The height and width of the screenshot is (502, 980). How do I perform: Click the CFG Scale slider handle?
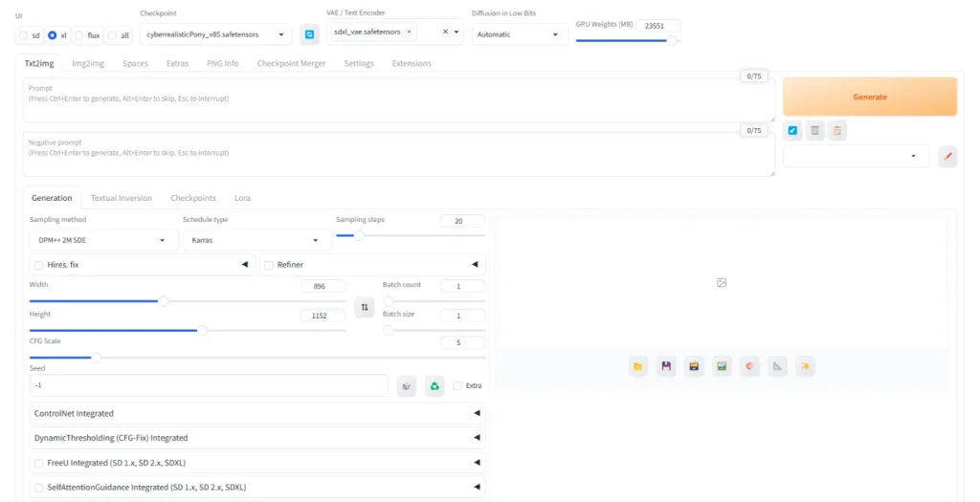97,358
